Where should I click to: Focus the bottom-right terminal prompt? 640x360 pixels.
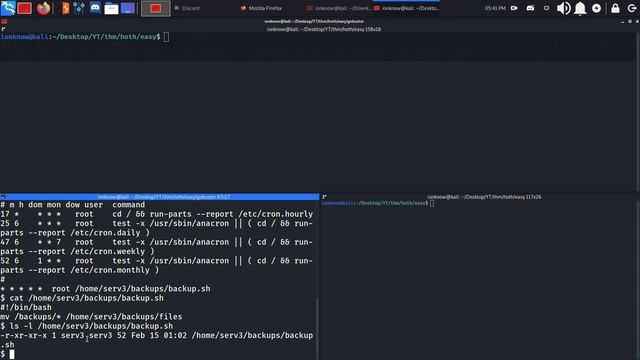432,203
